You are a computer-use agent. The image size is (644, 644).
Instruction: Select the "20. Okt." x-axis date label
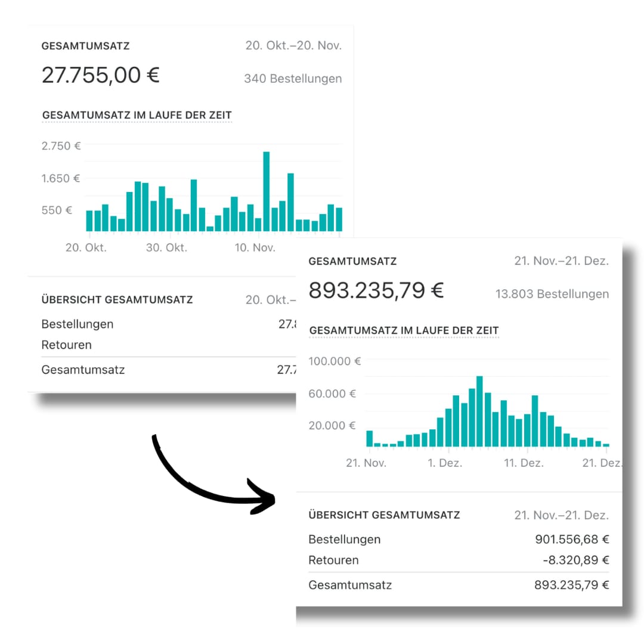point(86,247)
